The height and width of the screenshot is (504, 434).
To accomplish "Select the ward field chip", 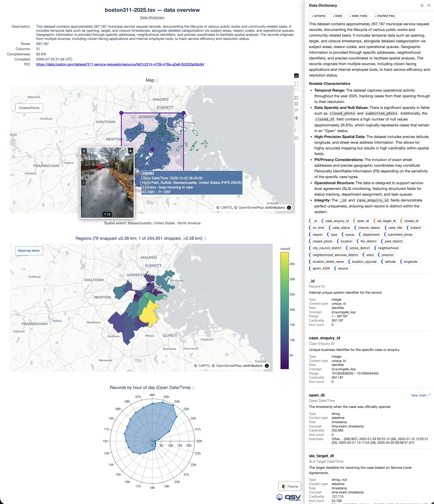I will [x=369, y=255].
